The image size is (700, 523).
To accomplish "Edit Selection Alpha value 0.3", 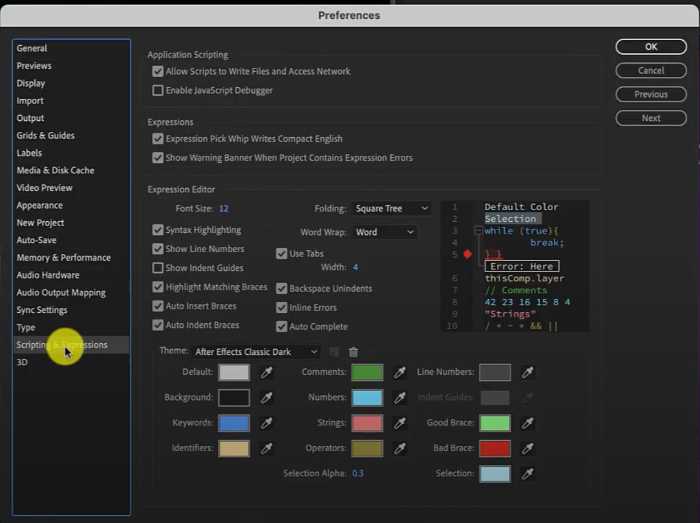I will coord(358,473).
